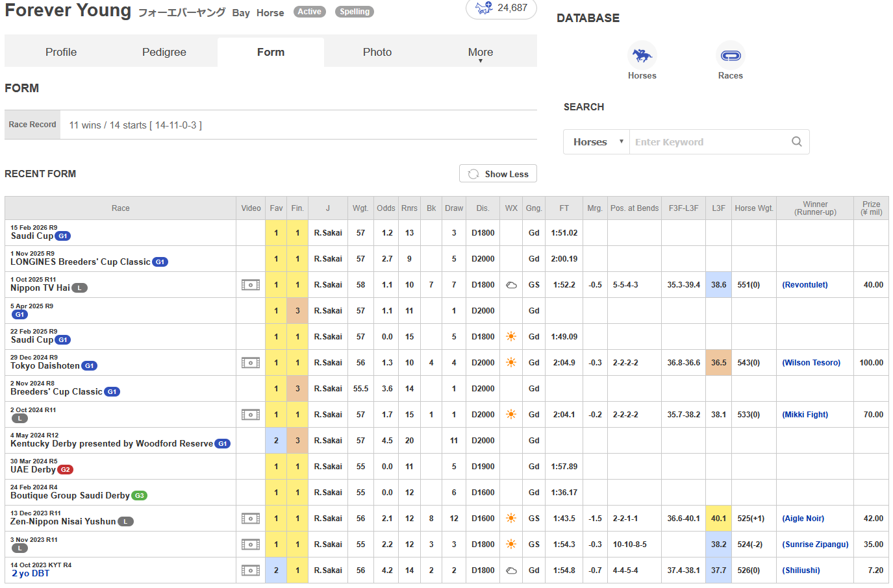This screenshot has height=588, width=893.
Task: Click the 11 wins / 14 starts record text
Action: (x=136, y=125)
